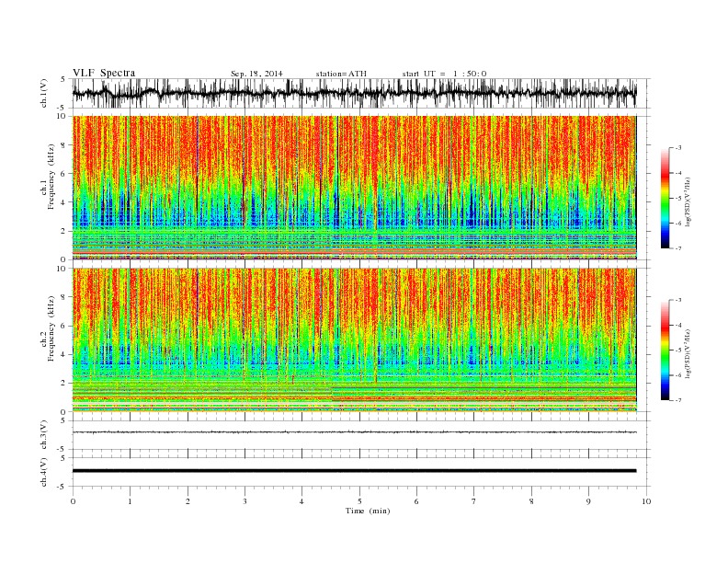Click the ch.1 spectrogram panel
The image size is (728, 563).
[x=354, y=188]
